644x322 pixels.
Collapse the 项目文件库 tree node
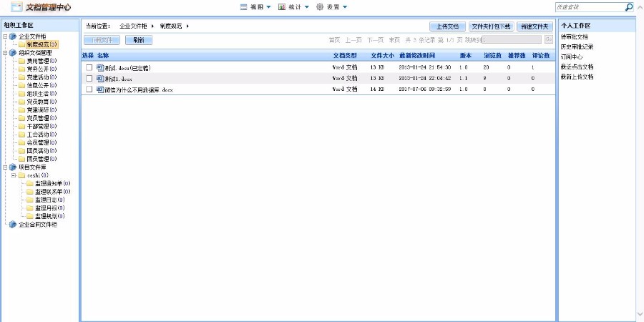point(5,167)
